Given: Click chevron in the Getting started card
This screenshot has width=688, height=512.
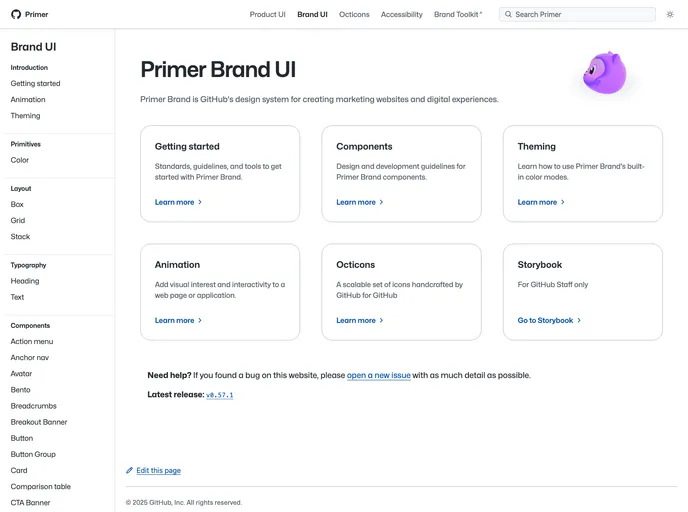Looking at the screenshot, I should (x=200, y=202).
